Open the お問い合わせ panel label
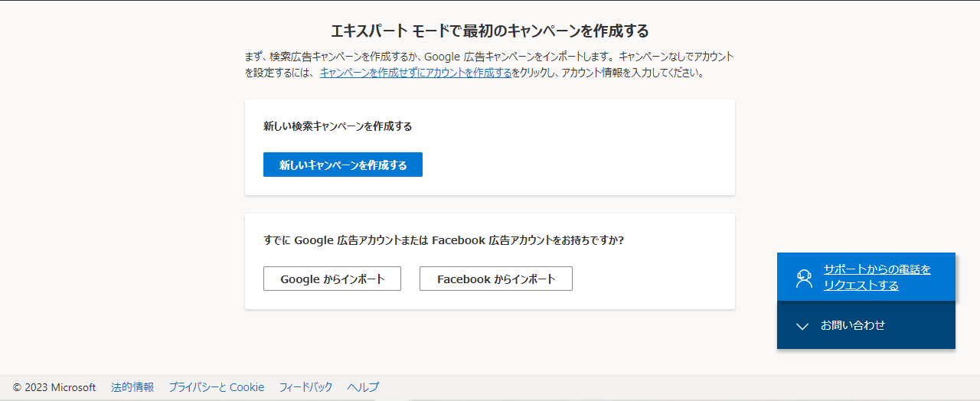Screen dimensions: 980x401 point(853,325)
